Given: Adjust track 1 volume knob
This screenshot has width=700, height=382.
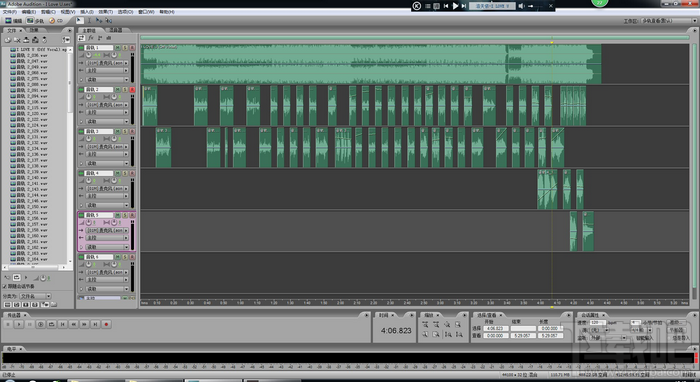Looking at the screenshot, I should click(88, 55).
